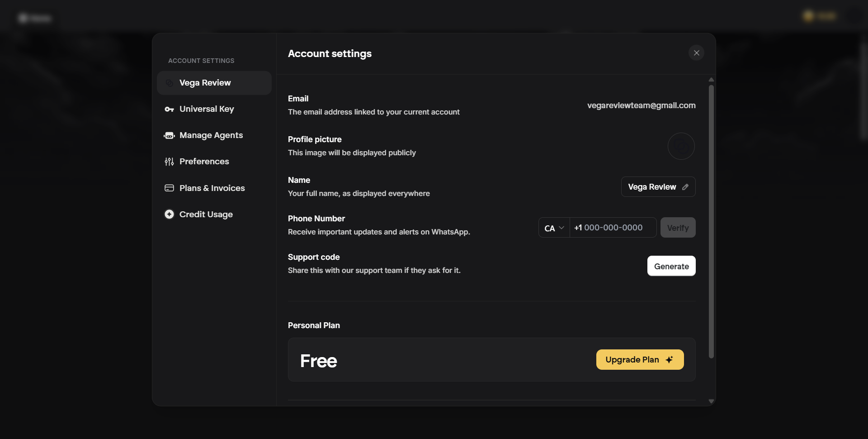Open the Universal Key section
Viewport: 868px width, 439px height.
(x=214, y=109)
